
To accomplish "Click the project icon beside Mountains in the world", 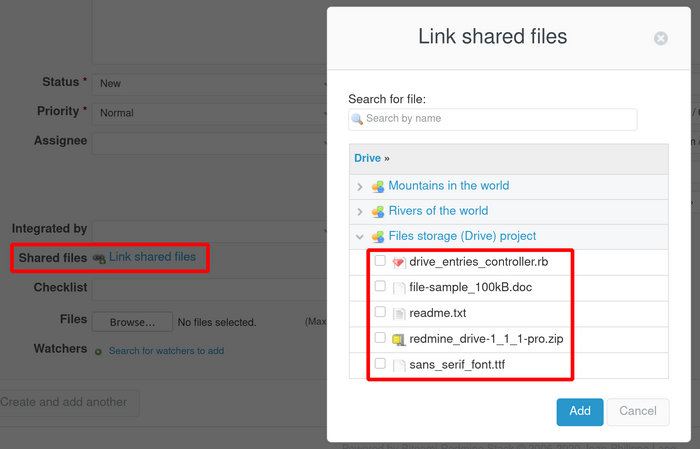I will pyautogui.click(x=378, y=186).
